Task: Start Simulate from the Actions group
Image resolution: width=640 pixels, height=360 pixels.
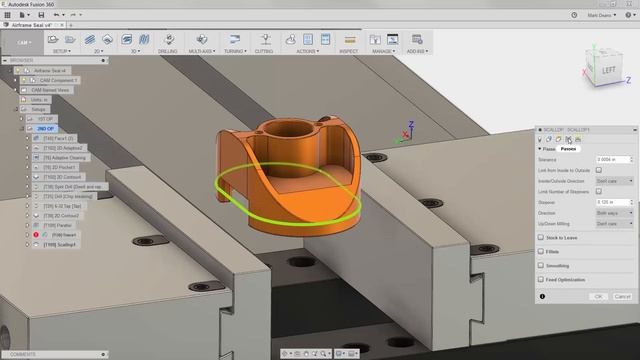Action: tap(291, 40)
